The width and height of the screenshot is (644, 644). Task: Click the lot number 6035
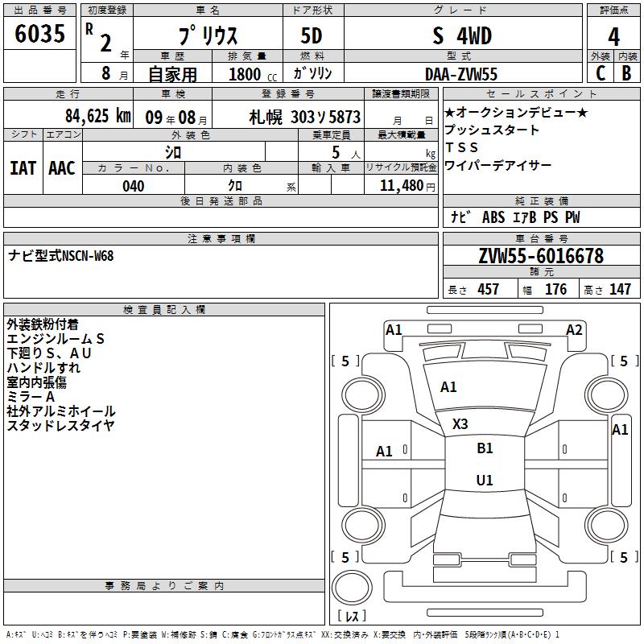click(x=39, y=34)
